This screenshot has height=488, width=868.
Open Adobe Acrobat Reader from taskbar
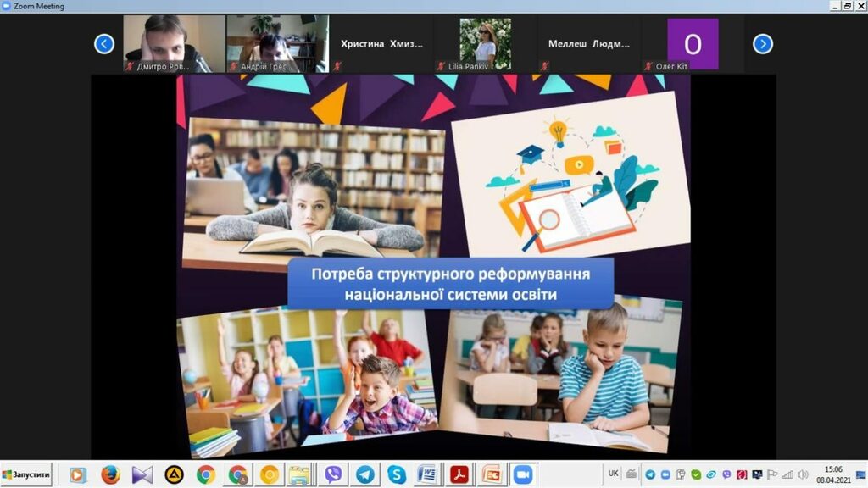(x=460, y=474)
